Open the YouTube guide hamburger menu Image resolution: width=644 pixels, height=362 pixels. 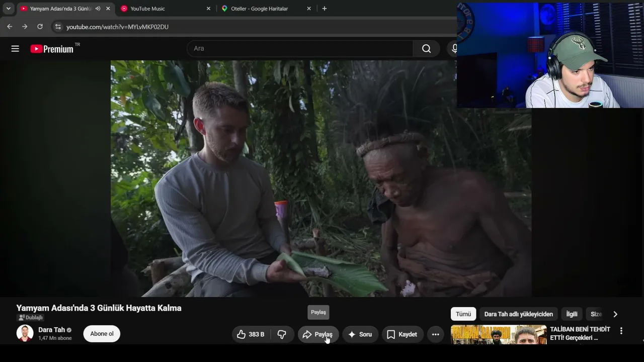click(x=15, y=49)
